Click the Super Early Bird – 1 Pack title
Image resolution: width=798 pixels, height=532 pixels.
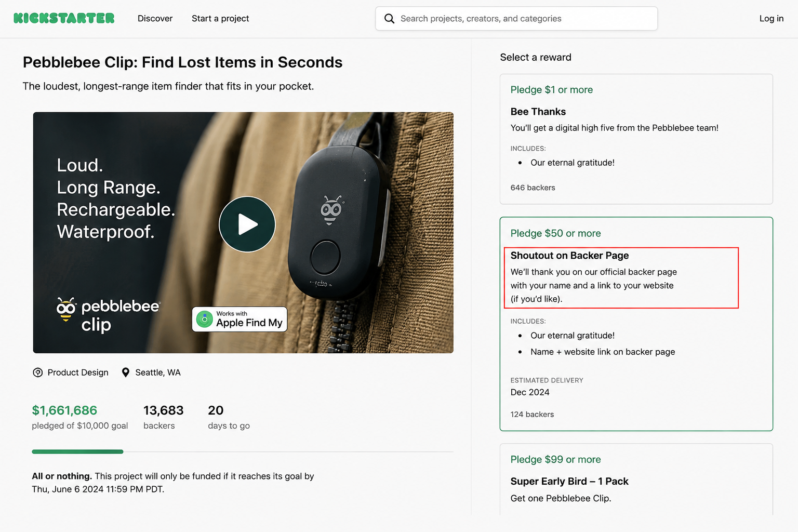tap(569, 482)
